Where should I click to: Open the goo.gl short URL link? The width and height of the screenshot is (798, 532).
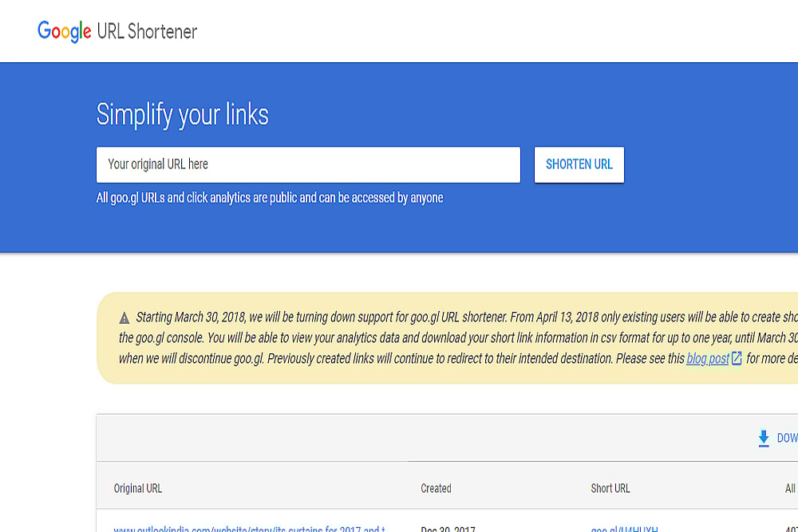[x=625, y=528]
